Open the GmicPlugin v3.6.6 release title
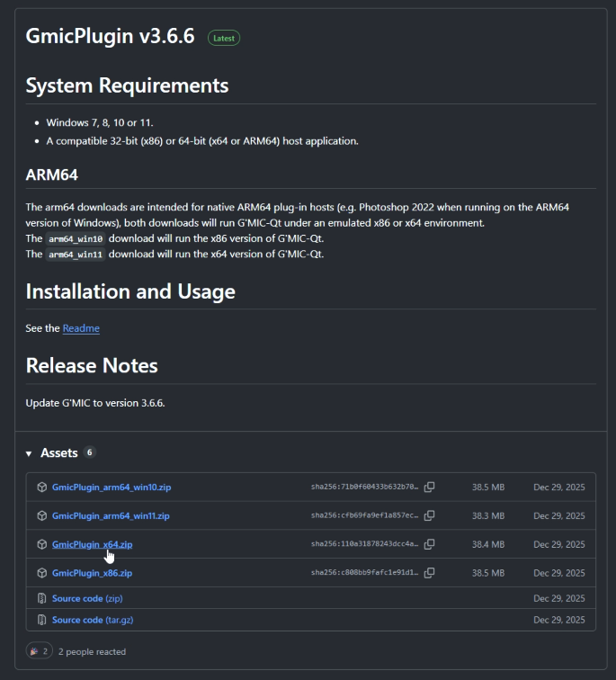This screenshot has width=616, height=680. [x=110, y=37]
